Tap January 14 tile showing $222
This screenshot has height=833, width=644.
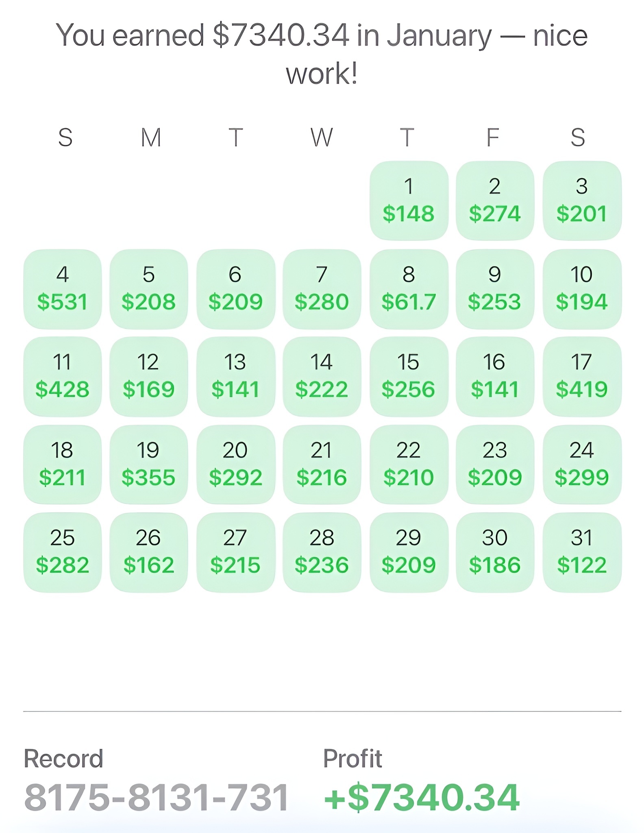point(322,376)
